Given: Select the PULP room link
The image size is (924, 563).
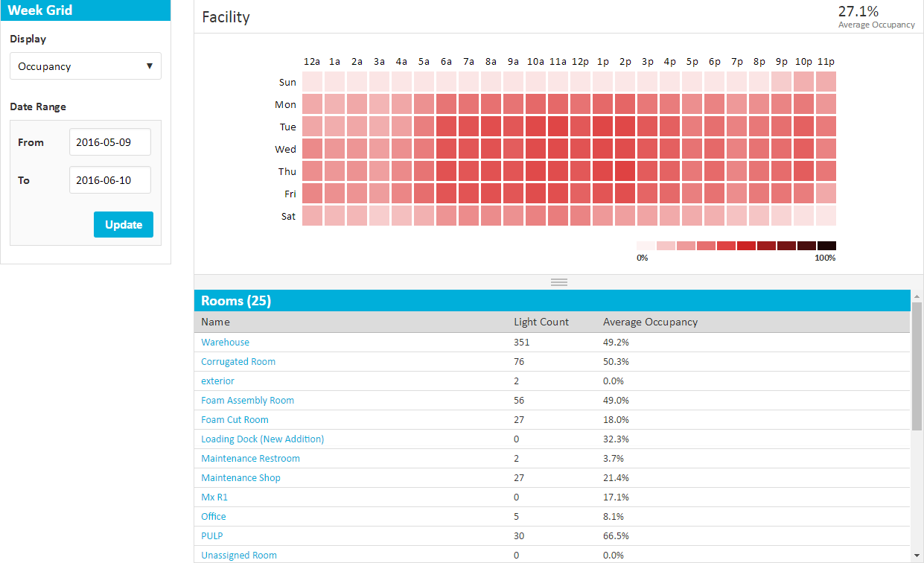Looking at the screenshot, I should point(212,536).
